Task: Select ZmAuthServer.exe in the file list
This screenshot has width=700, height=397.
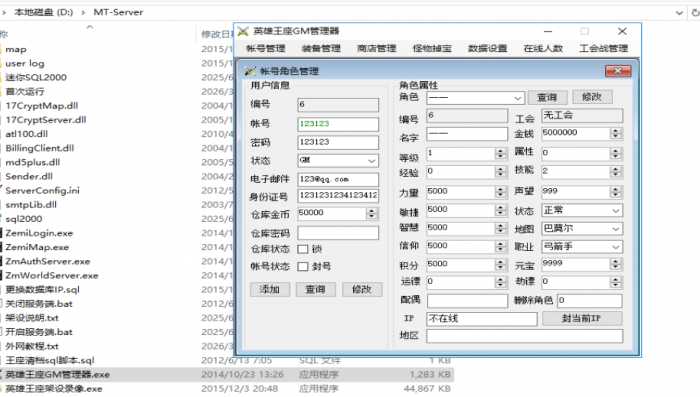Action: click(48, 261)
